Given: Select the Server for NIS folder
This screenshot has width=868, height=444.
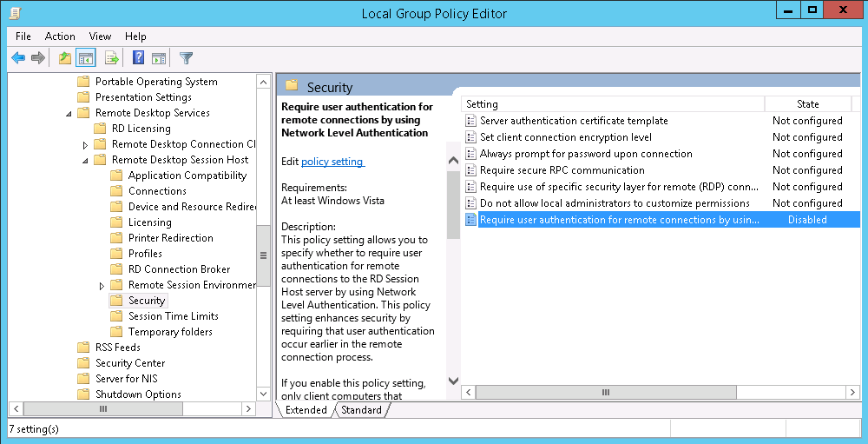Looking at the screenshot, I should (127, 379).
